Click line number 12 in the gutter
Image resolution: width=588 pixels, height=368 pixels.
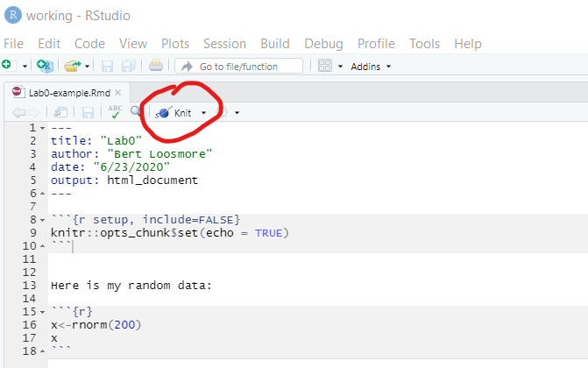pos(29,272)
